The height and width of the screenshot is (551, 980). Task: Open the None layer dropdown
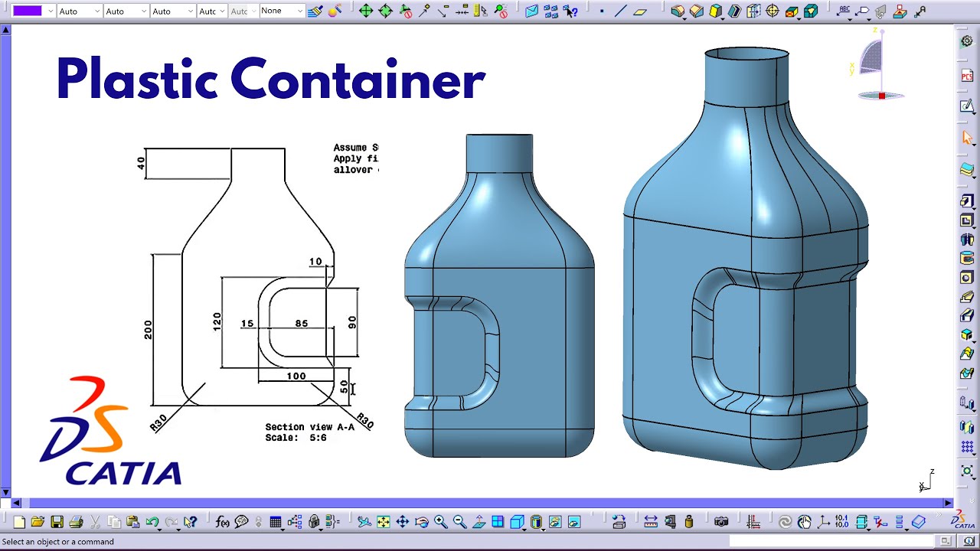click(x=282, y=11)
